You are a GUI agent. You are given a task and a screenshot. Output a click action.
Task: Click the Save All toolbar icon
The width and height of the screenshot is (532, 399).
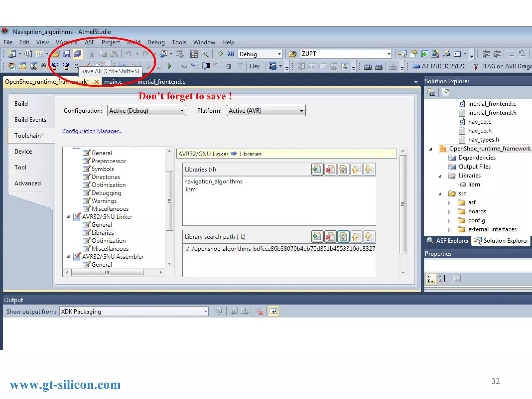click(78, 54)
